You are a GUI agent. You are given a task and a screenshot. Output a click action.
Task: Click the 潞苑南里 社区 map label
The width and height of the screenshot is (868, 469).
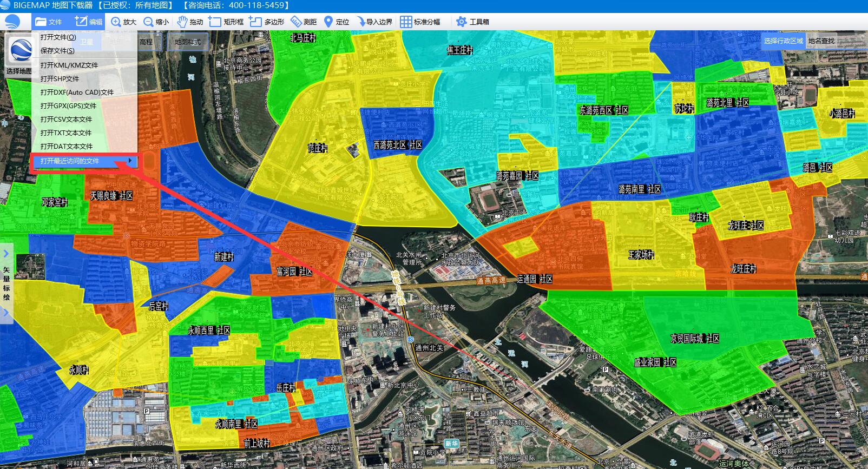[639, 189]
